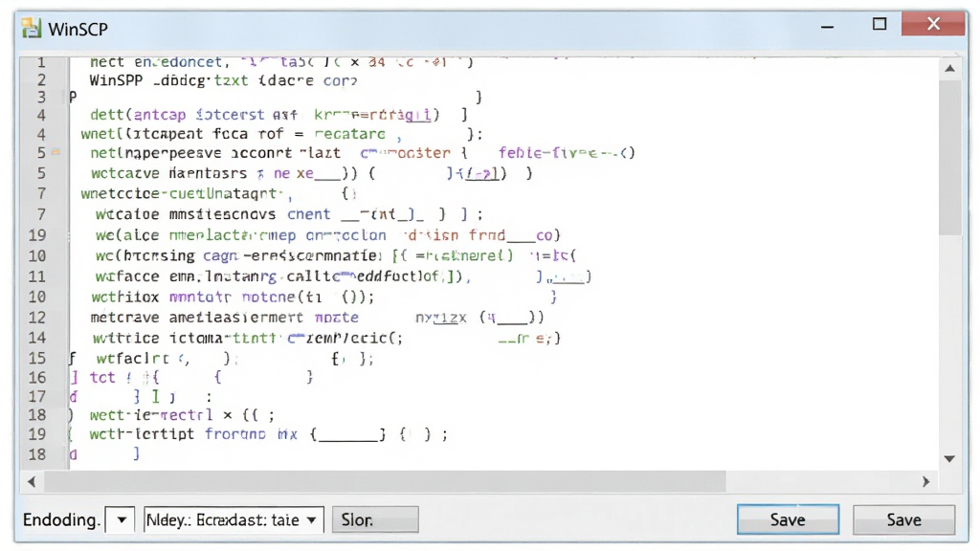Select line number 12 in the gutter

pos(37,318)
